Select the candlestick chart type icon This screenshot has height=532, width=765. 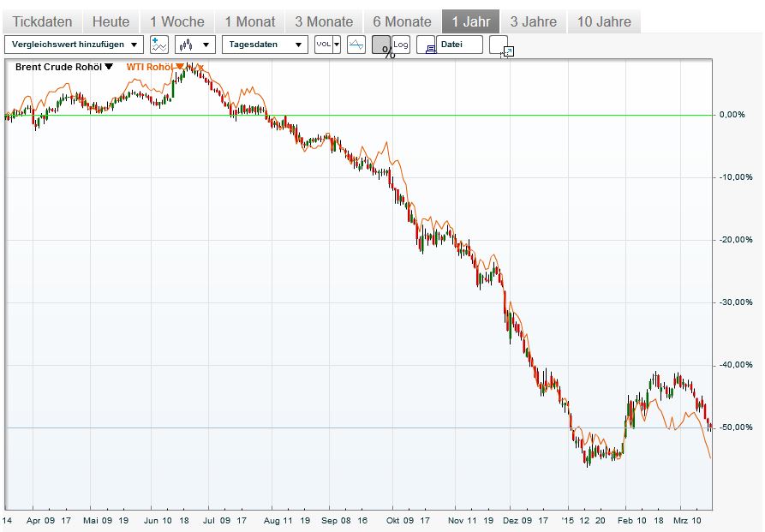[x=186, y=44]
